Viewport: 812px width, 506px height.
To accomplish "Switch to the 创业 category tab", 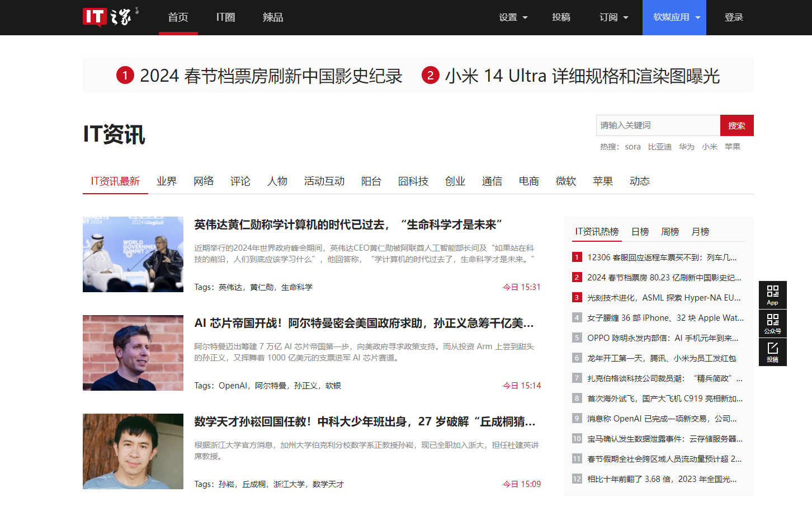I will tap(455, 181).
